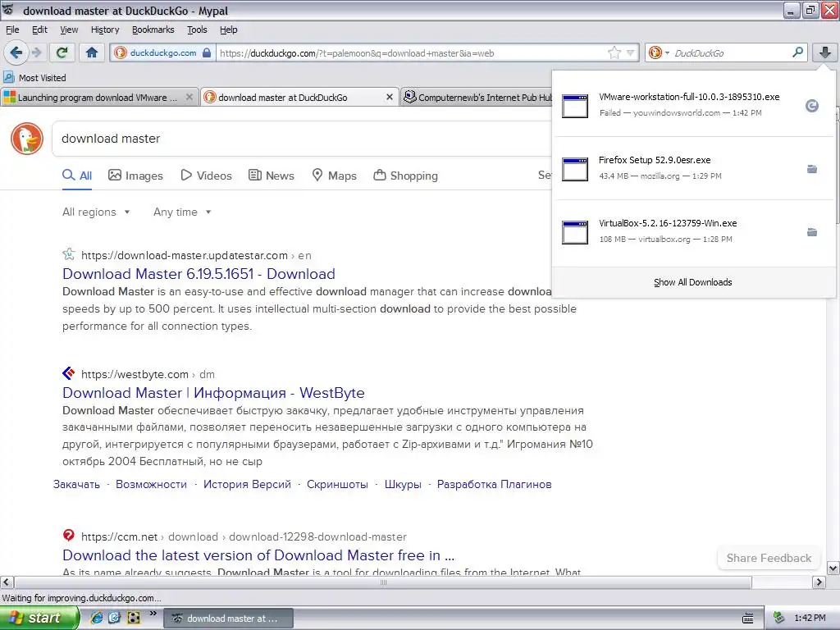Click the duckduckgo.com site identity label
Viewport: 840px width, 630px height.
click(x=163, y=52)
